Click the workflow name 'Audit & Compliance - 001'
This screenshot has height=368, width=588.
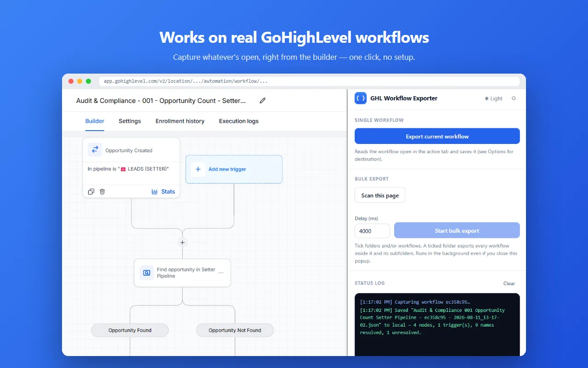point(161,100)
